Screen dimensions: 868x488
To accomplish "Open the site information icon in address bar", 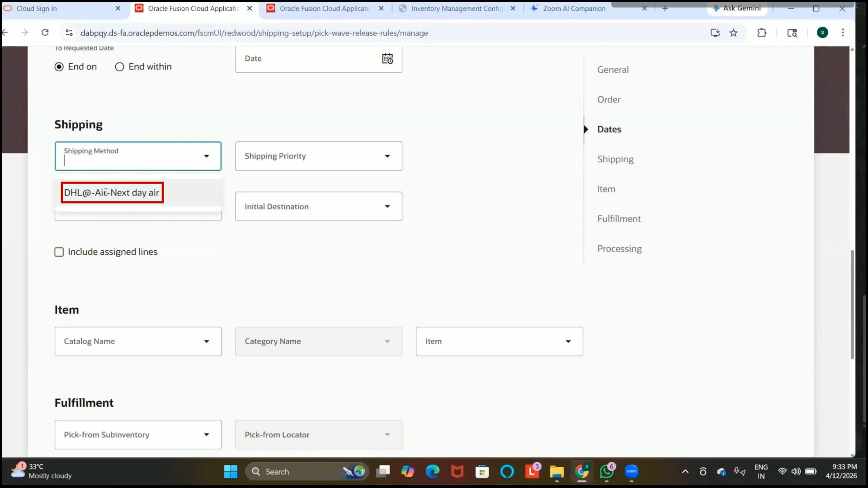I will coord(69,33).
